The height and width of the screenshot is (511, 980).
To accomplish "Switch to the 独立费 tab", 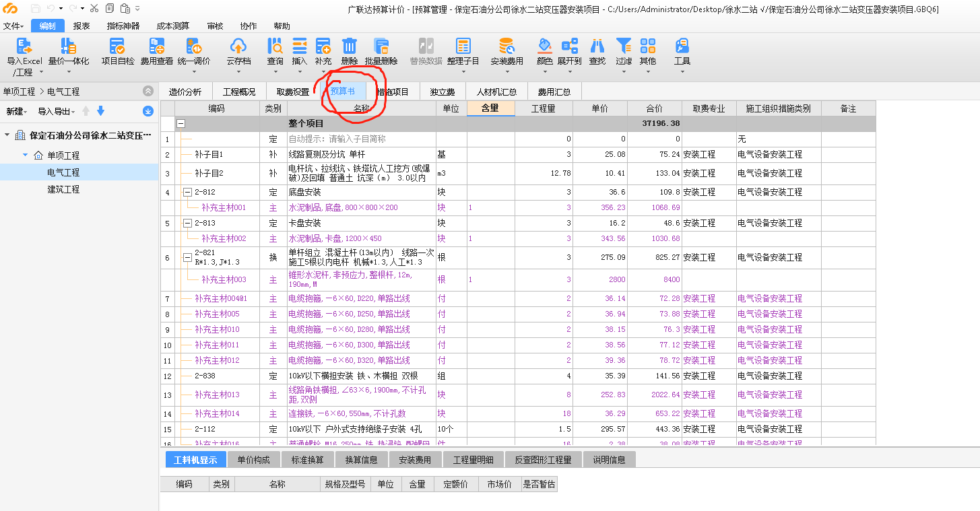I will click(443, 92).
